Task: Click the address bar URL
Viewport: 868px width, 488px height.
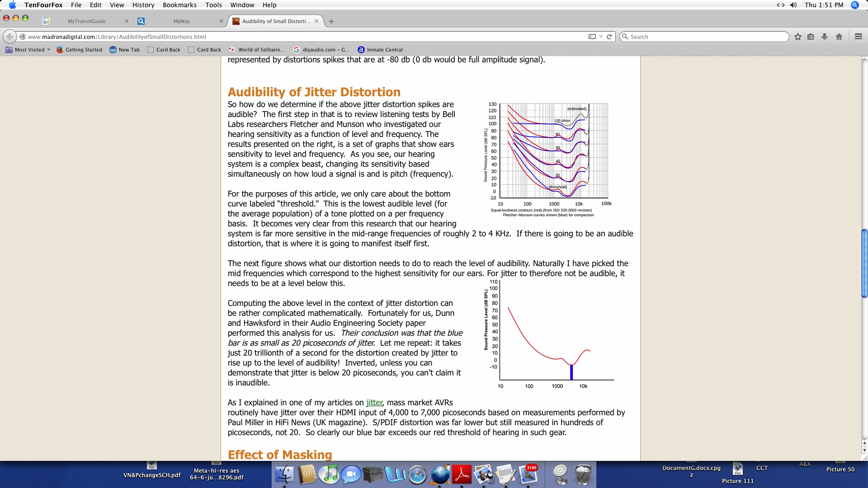Action: [117, 37]
